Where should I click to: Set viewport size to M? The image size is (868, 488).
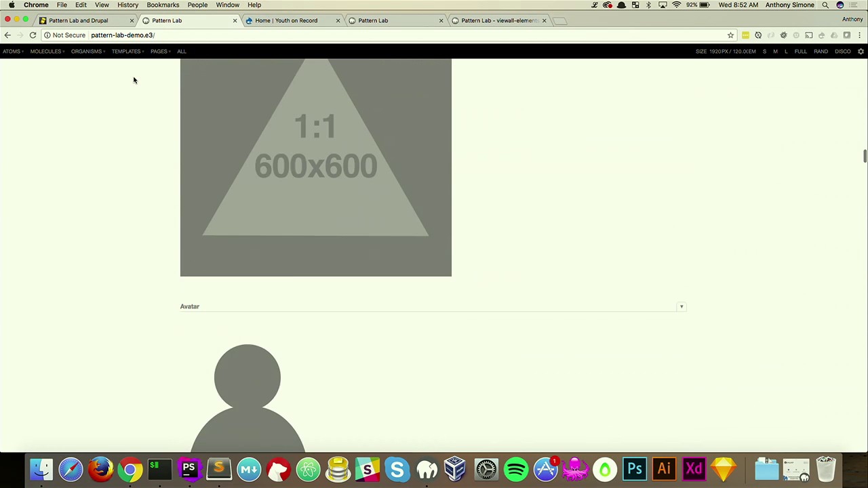(775, 52)
